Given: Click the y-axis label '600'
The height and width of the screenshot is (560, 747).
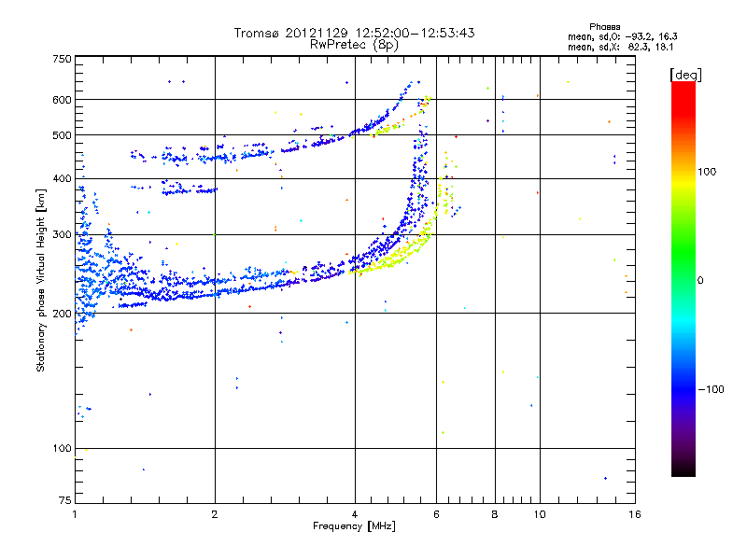Looking at the screenshot, I should [x=62, y=100].
